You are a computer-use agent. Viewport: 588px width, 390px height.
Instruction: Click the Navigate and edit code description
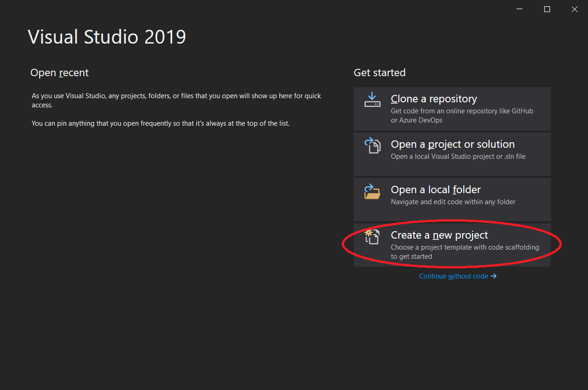pos(453,201)
